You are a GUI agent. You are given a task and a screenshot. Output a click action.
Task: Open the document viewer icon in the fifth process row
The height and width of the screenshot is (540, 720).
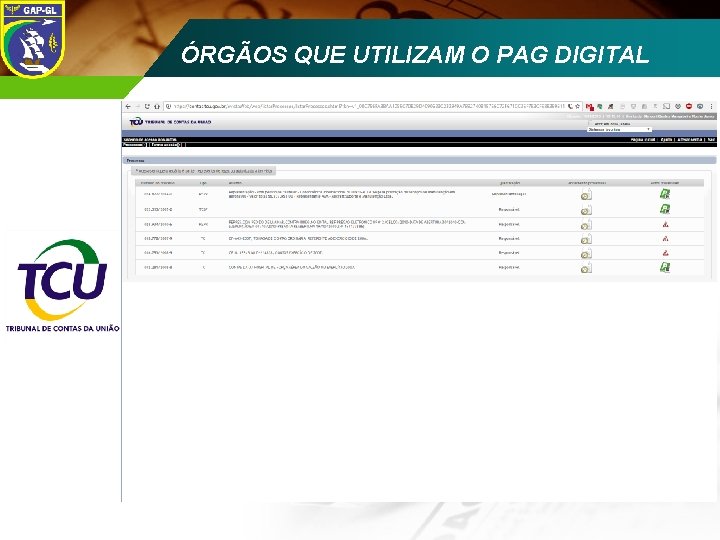click(586, 253)
